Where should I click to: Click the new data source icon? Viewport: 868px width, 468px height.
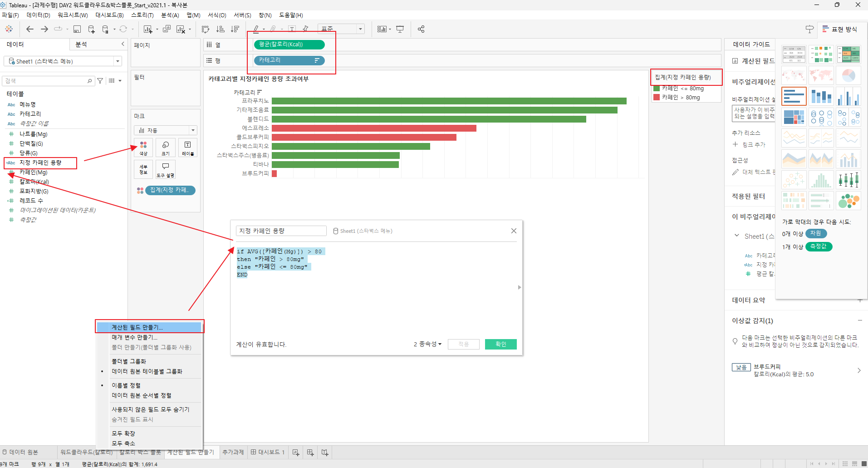point(91,29)
